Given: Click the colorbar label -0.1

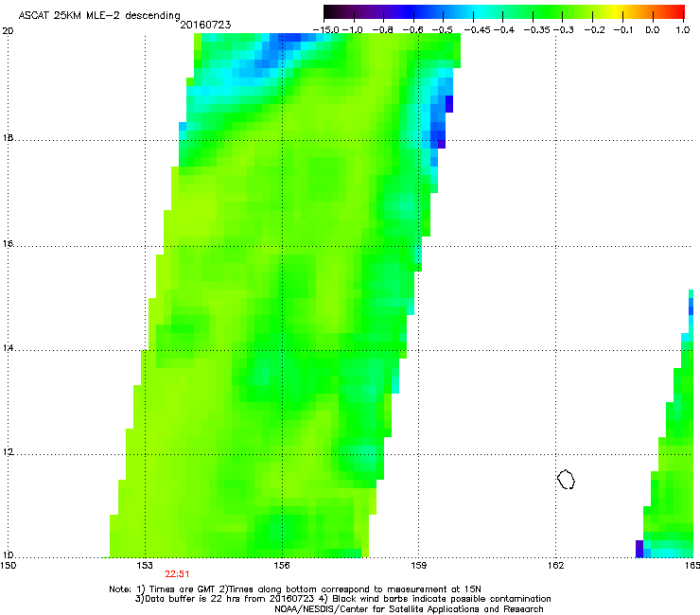Looking at the screenshot, I should point(623,30).
